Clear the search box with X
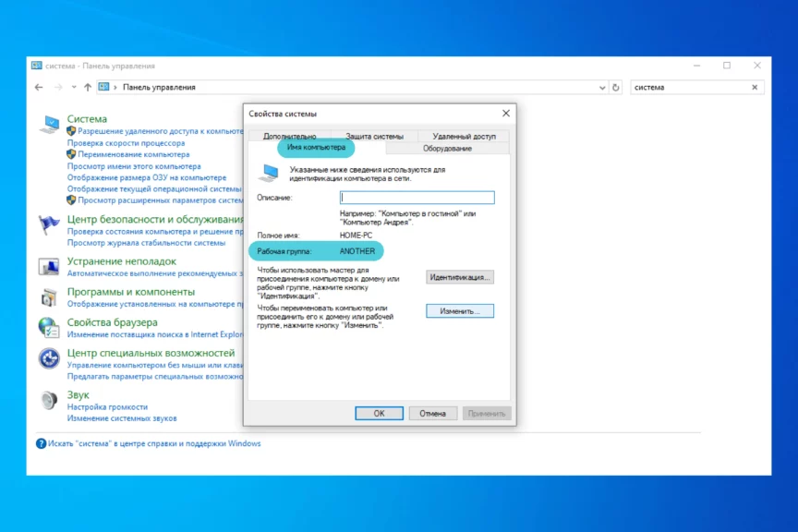The width and height of the screenshot is (798, 532). pos(755,87)
